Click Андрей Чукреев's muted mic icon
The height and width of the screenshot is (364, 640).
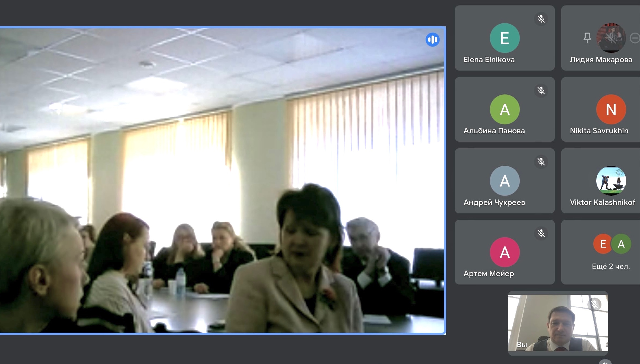click(x=541, y=162)
